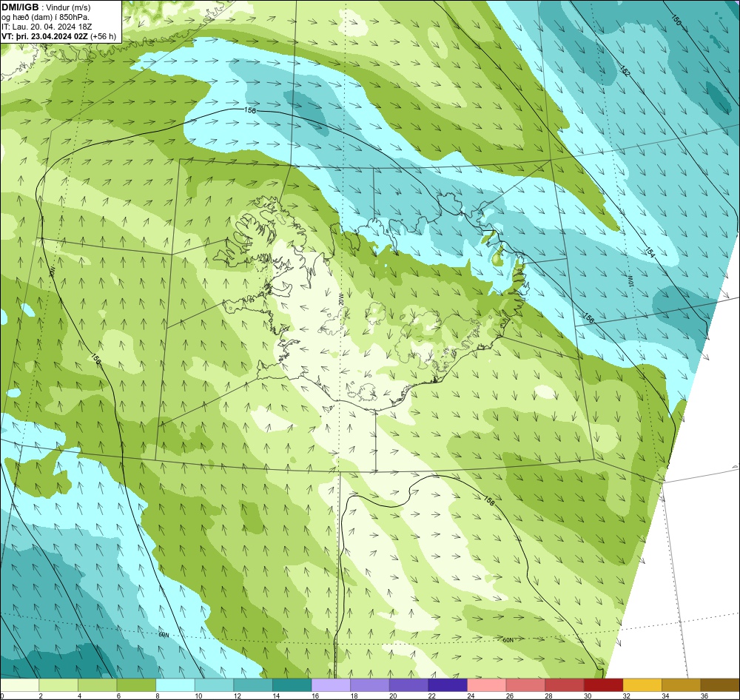Choose the 28–30 m/s red legend swatch
The image size is (740, 700).
pos(565,685)
